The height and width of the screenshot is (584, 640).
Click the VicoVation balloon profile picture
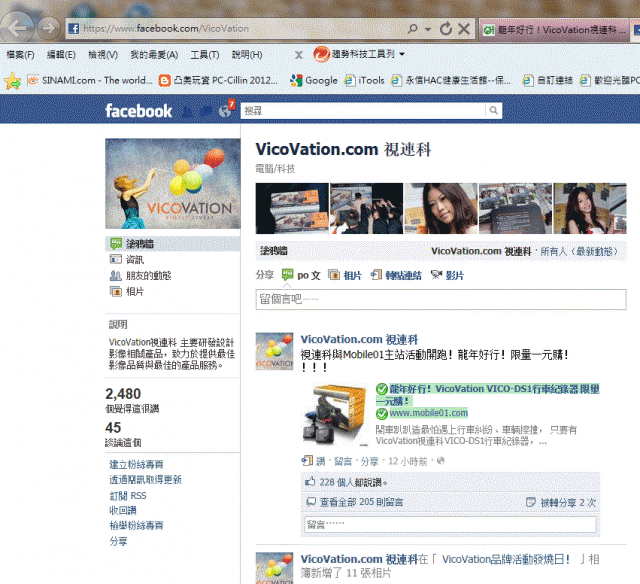173,184
